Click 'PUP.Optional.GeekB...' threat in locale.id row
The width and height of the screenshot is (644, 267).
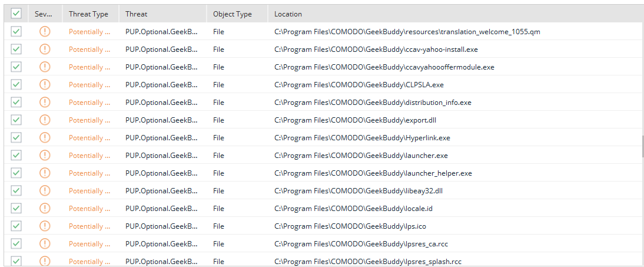pos(161,209)
